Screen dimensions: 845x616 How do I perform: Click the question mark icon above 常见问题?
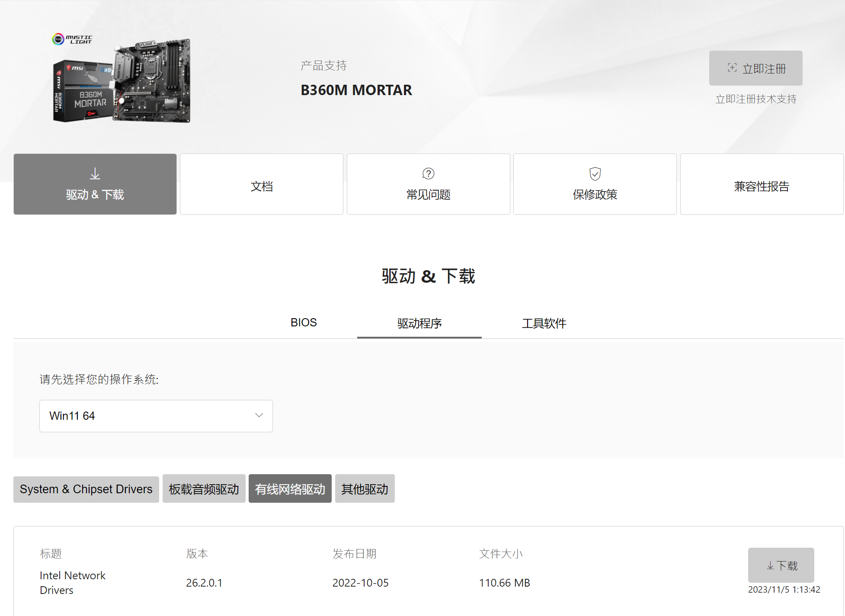pos(428,174)
